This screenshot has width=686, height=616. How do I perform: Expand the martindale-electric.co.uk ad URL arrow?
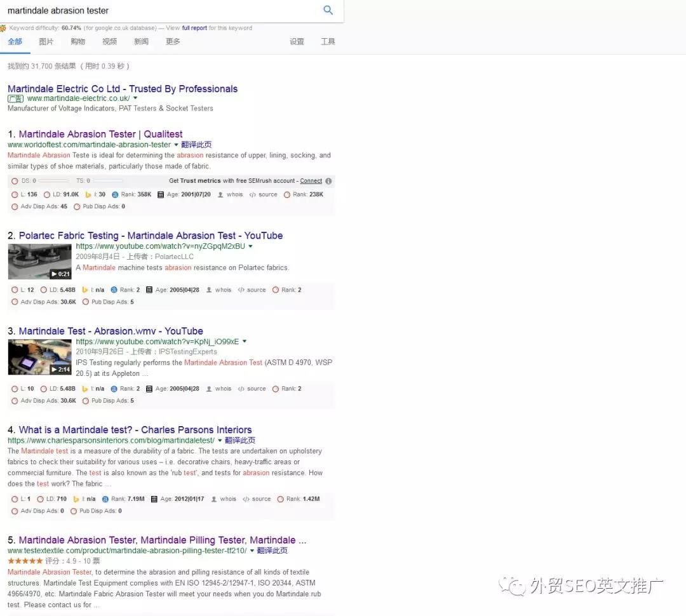135,98
